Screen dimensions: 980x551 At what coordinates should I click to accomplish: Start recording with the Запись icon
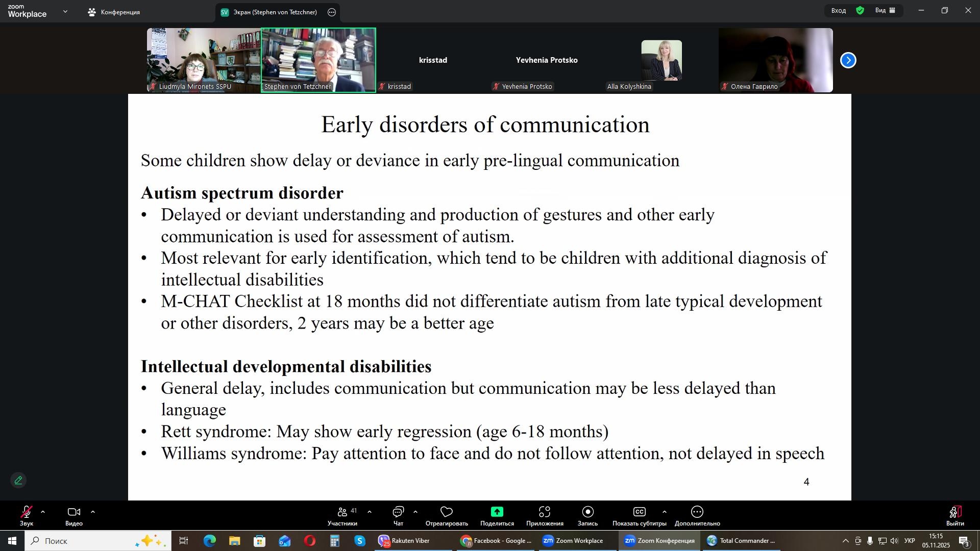[587, 512]
